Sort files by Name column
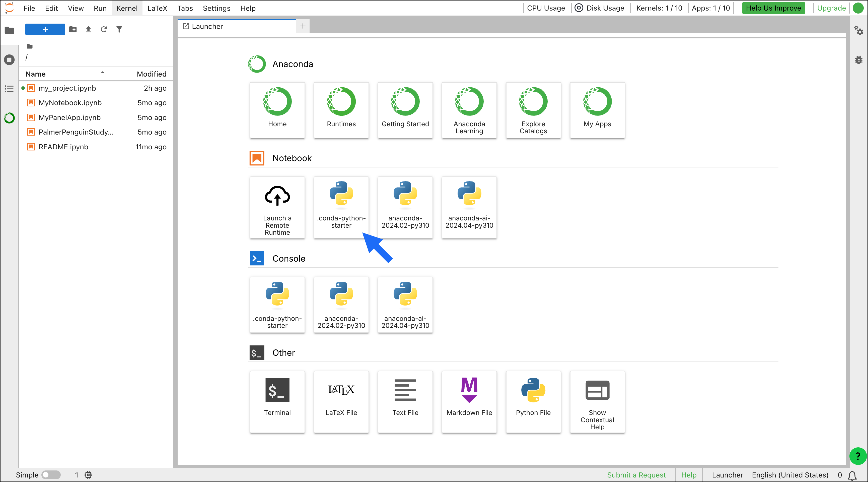 35,74
